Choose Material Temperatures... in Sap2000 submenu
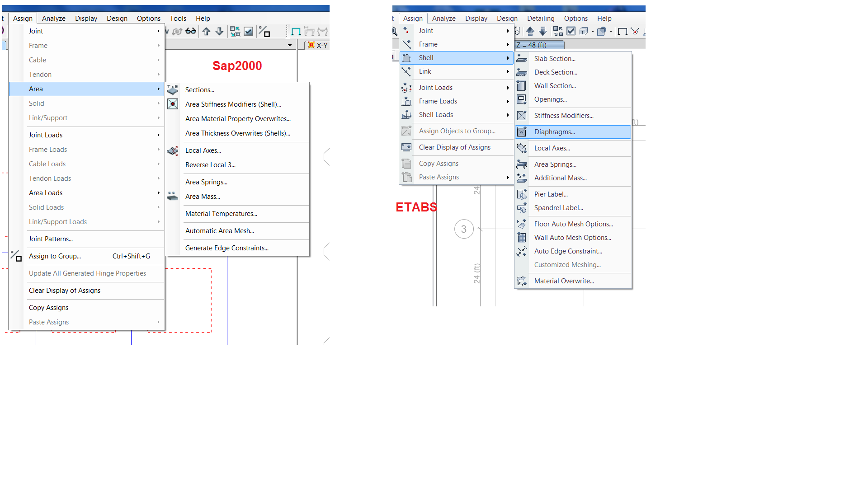The width and height of the screenshot is (868, 488). tap(221, 214)
